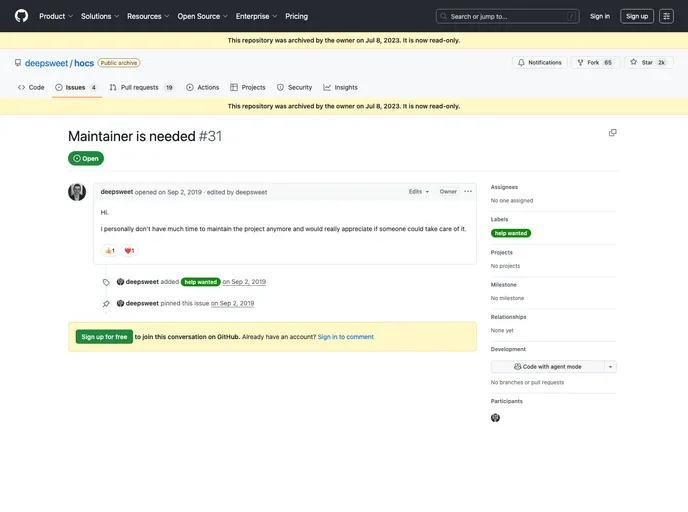Click deepsweet author name in comment header

point(117,192)
